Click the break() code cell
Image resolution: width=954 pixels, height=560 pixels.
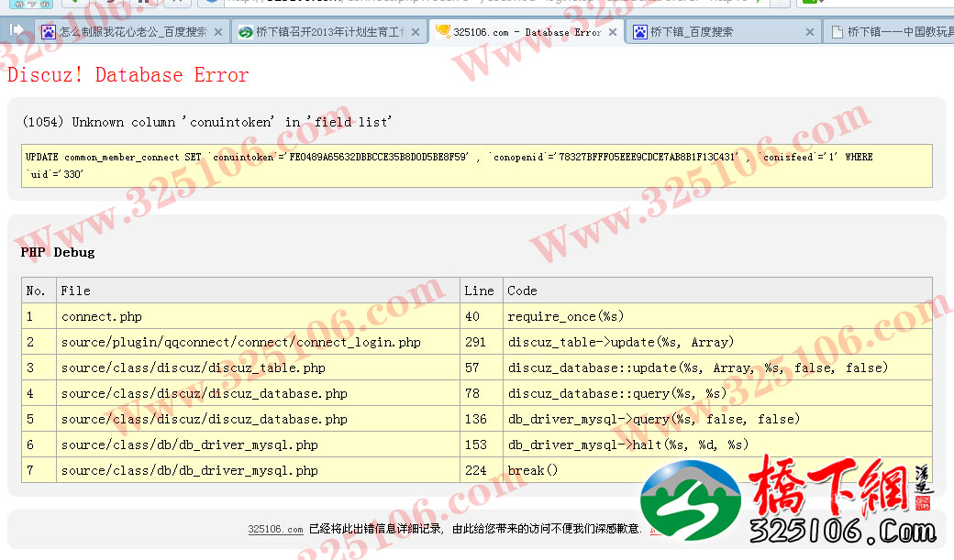click(x=718, y=470)
